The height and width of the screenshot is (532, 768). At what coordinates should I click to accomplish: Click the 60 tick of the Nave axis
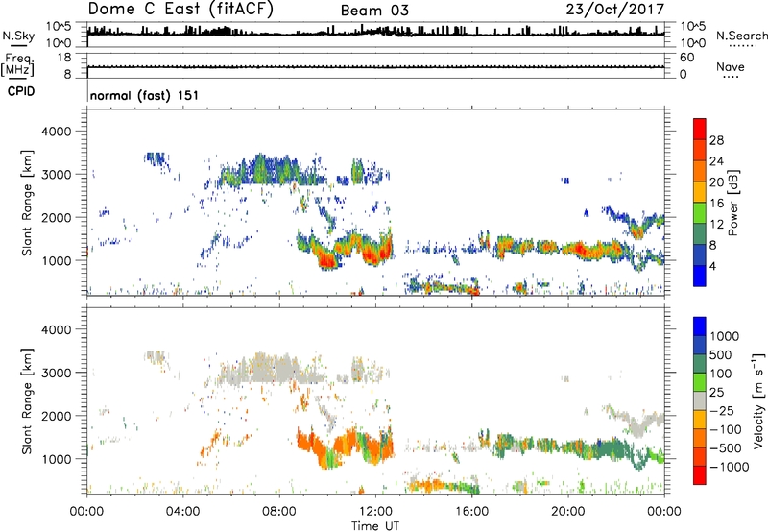pyautogui.click(x=686, y=58)
